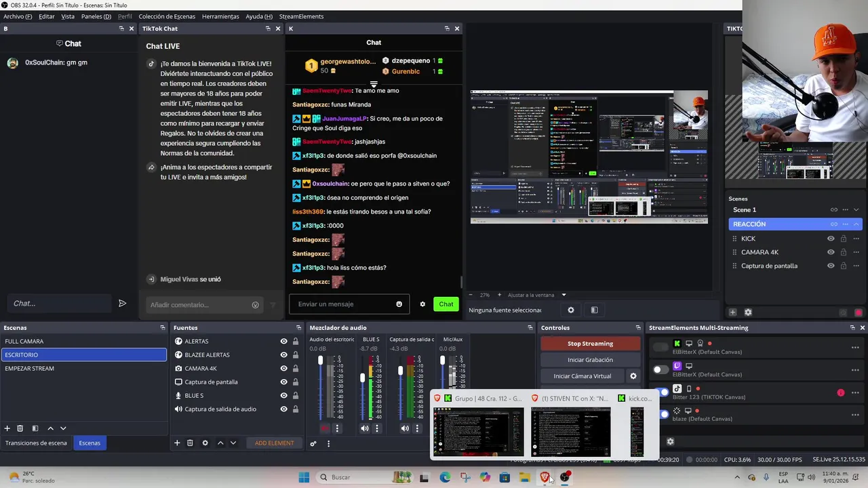Click the ADD ELEMENT button

tap(275, 443)
